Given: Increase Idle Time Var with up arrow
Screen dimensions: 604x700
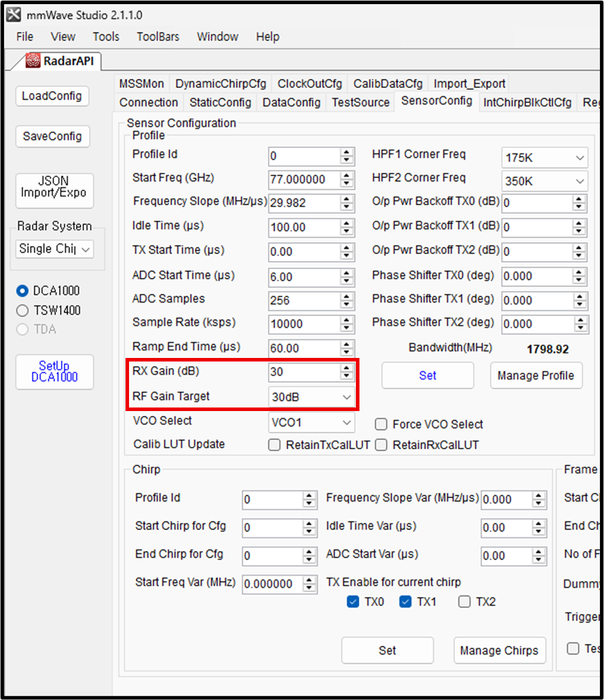Looking at the screenshot, I should pos(539,524).
